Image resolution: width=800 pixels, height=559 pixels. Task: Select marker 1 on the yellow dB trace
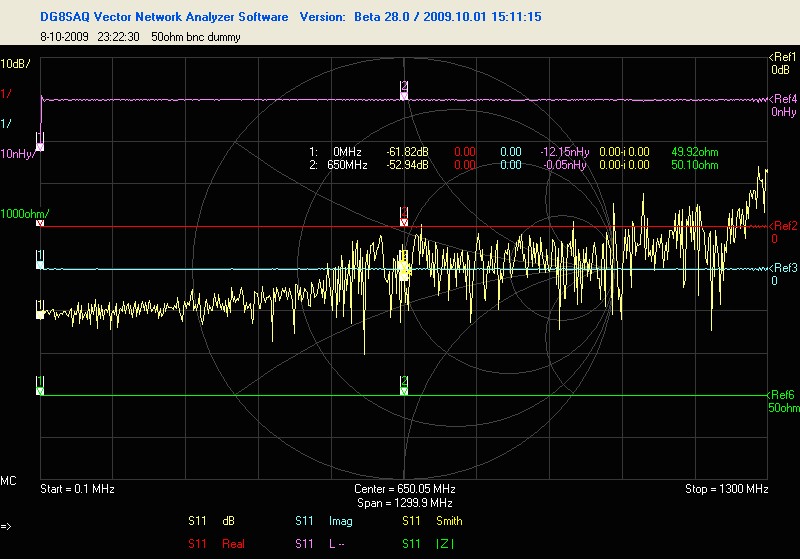pyautogui.click(x=40, y=310)
